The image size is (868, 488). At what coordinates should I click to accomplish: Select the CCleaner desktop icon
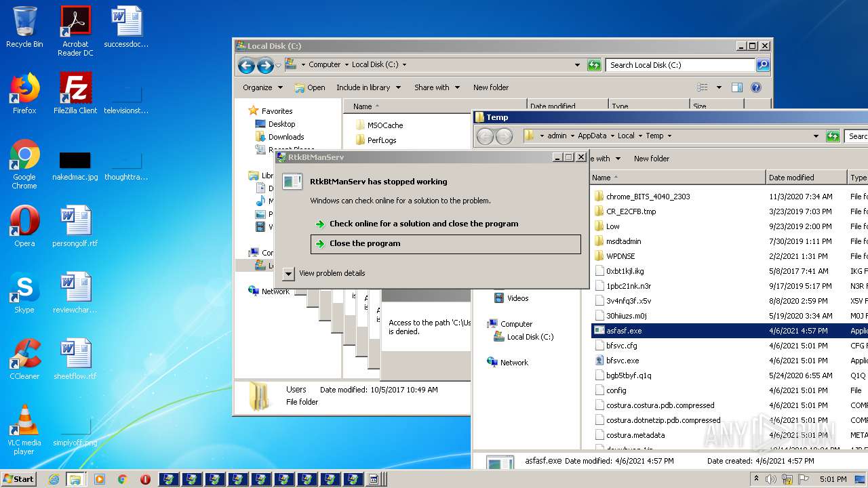(x=24, y=359)
